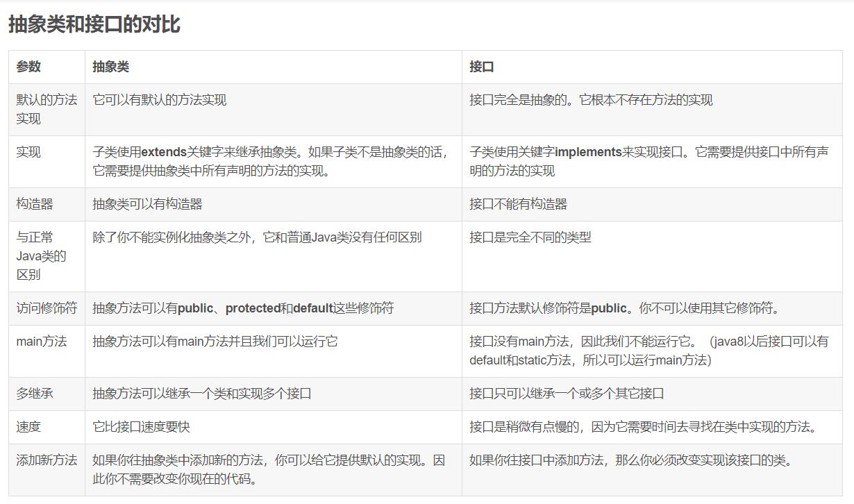Click cell 它比接口速度要快
This screenshot has width=854, height=504.
coord(274,427)
